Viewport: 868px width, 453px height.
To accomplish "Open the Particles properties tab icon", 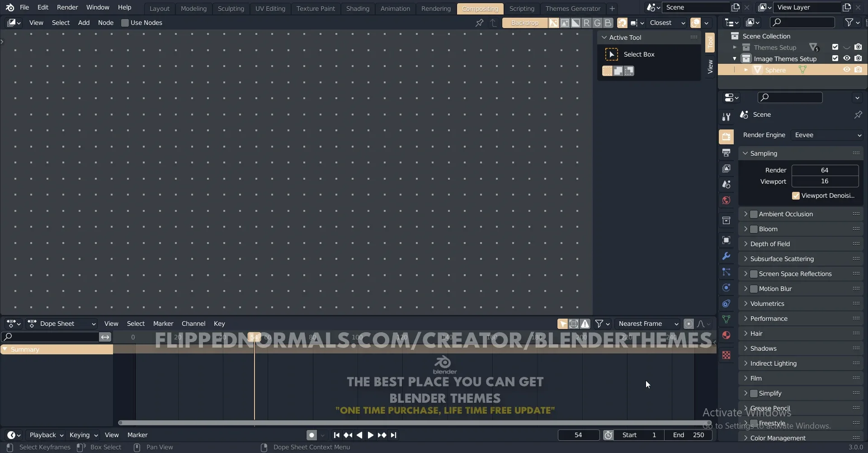I will pyautogui.click(x=726, y=272).
